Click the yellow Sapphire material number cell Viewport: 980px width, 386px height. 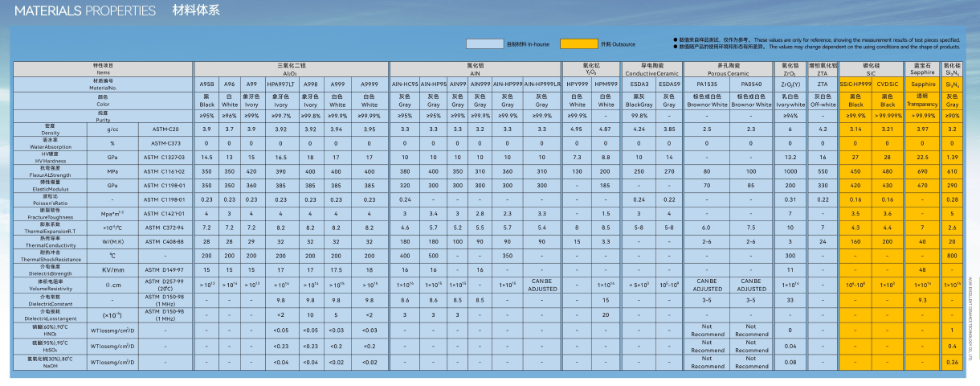tap(923, 84)
